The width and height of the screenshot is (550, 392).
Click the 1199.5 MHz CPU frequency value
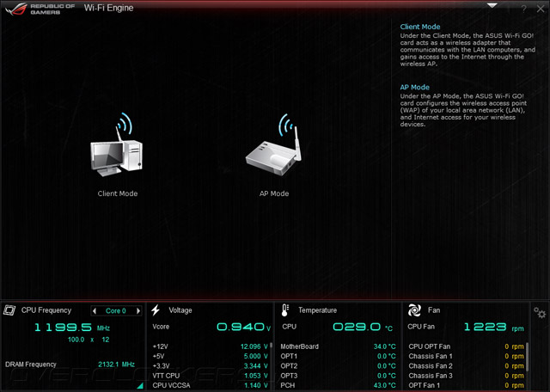pos(72,328)
